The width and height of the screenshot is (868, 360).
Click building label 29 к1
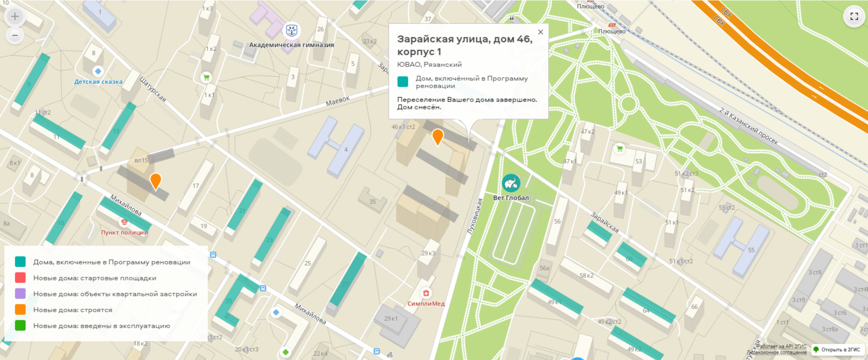(x=391, y=319)
